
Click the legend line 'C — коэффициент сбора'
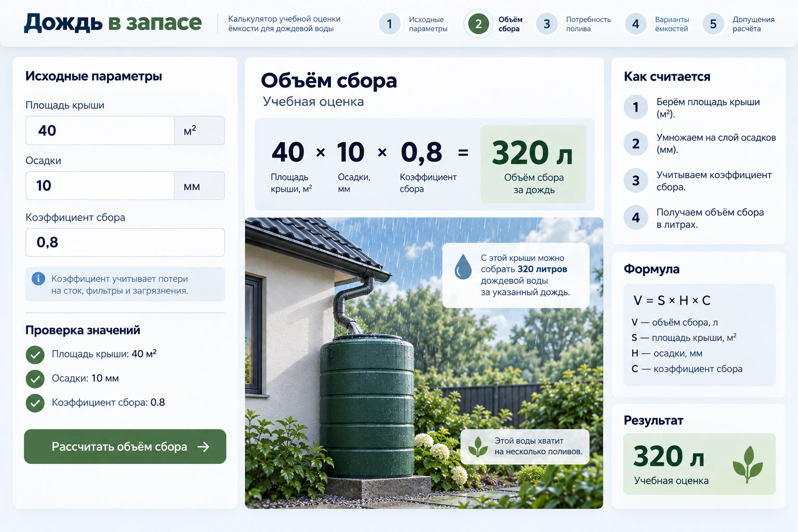[x=687, y=369]
